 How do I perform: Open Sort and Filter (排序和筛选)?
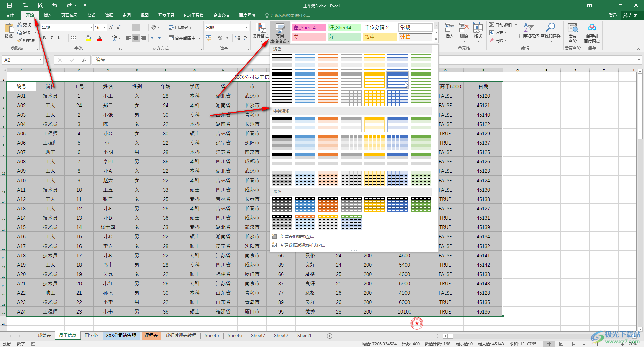529,32
